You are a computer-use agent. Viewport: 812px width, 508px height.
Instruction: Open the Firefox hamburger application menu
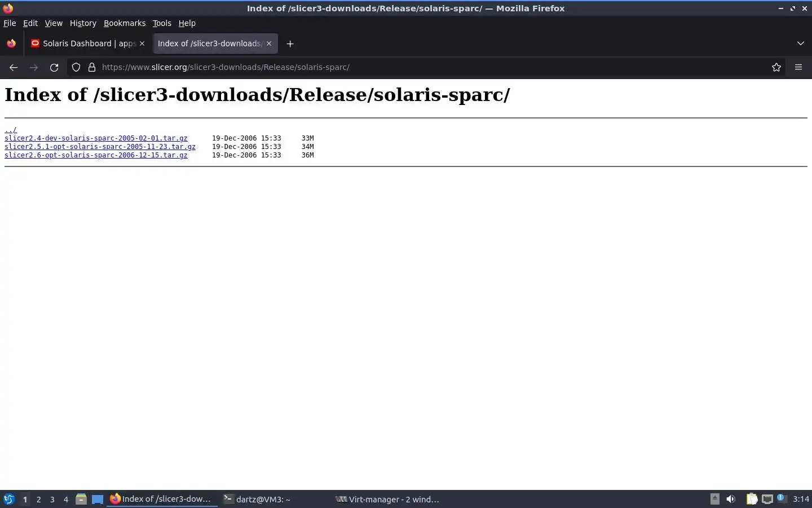coord(798,67)
